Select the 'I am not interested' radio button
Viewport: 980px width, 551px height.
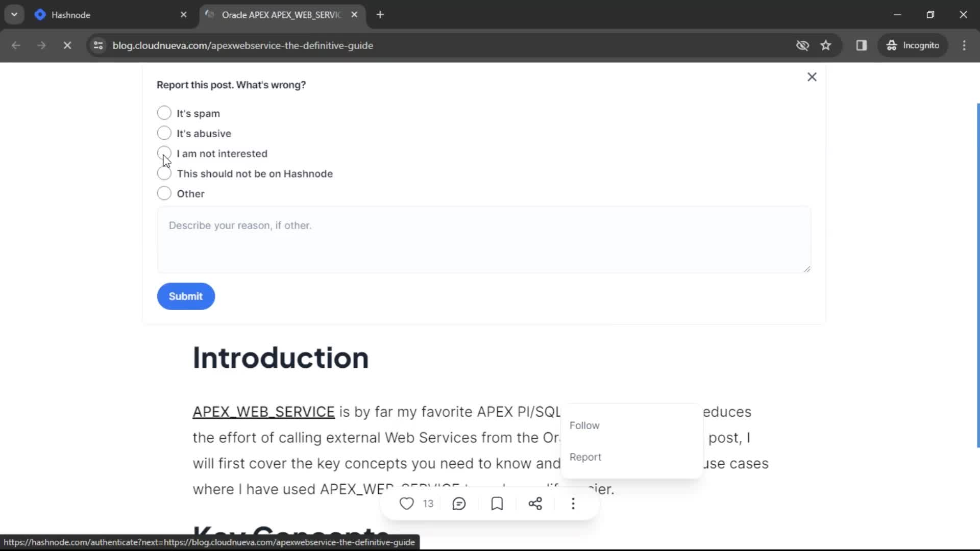click(163, 154)
